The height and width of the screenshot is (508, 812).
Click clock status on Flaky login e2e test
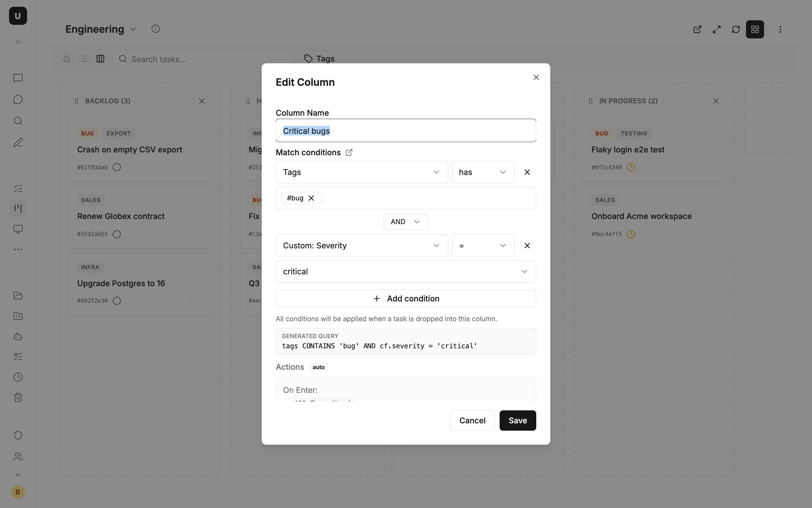[631, 167]
